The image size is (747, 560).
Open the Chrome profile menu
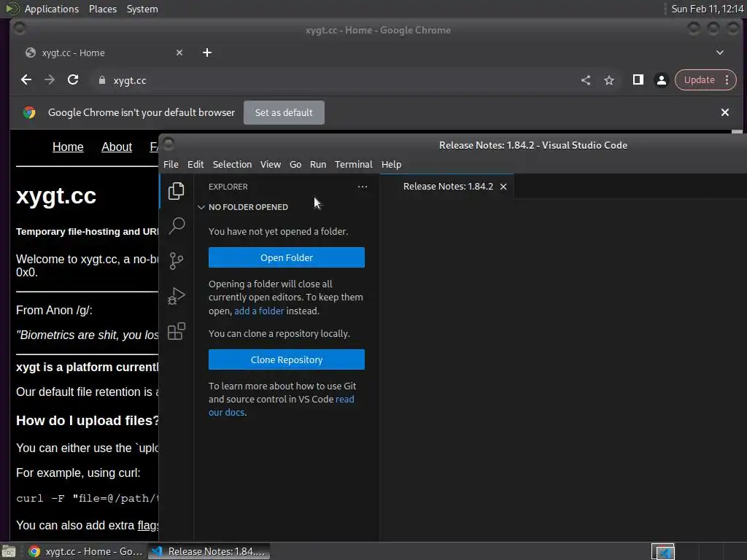661,80
